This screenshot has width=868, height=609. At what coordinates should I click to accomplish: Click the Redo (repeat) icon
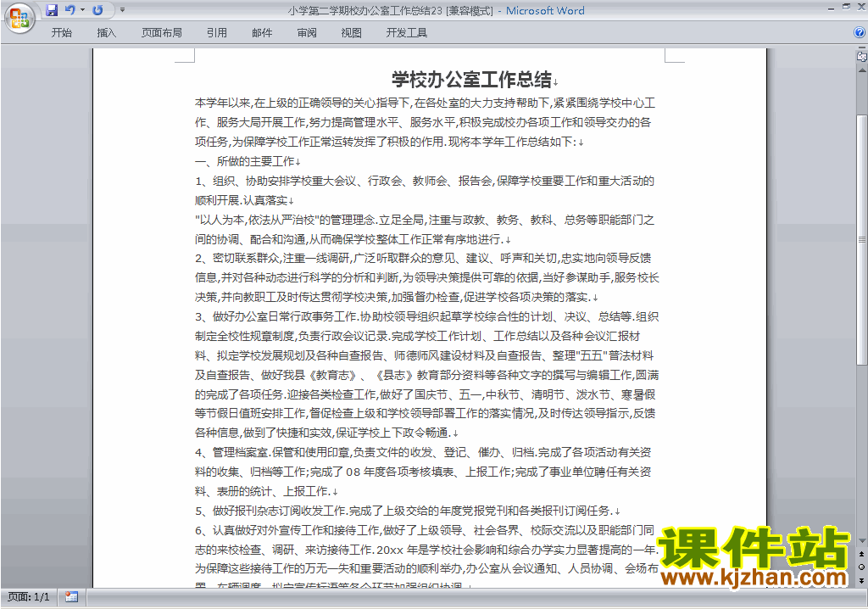click(x=98, y=10)
